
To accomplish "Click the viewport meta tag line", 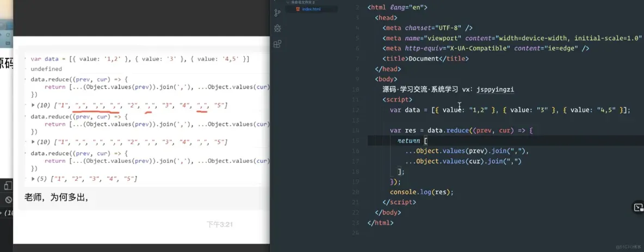I will click(x=513, y=38).
